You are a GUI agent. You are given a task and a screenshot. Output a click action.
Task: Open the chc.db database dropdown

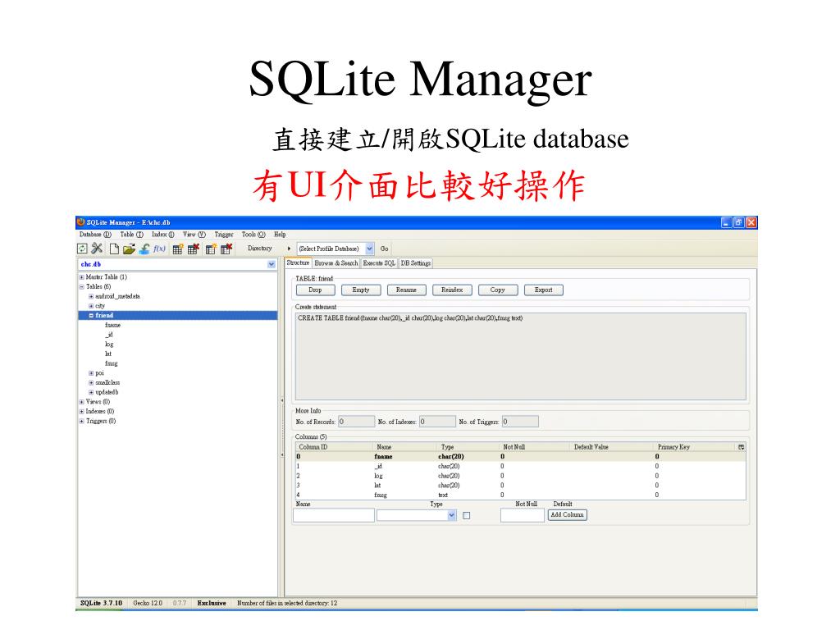tap(271, 264)
